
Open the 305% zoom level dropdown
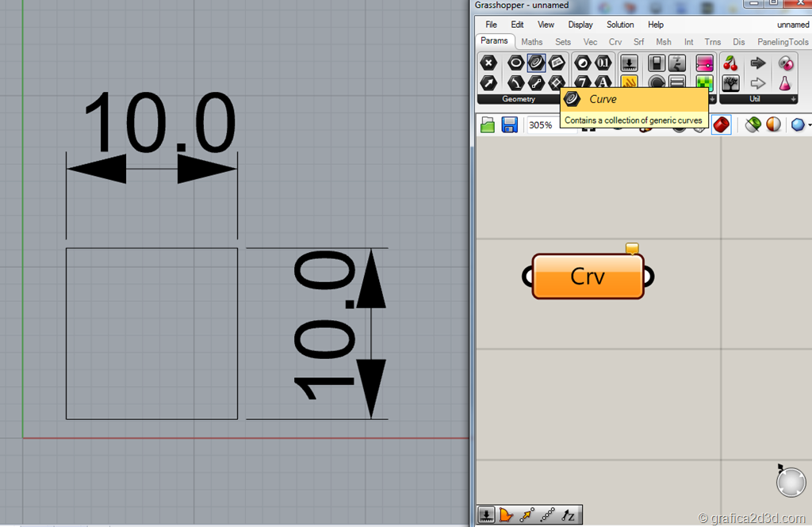[x=547, y=125]
